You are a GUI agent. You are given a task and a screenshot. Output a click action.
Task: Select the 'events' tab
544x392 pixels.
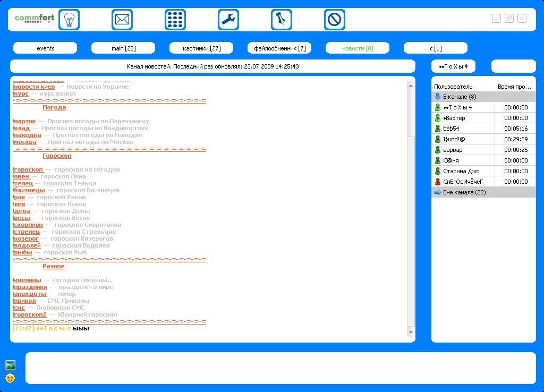tap(45, 48)
